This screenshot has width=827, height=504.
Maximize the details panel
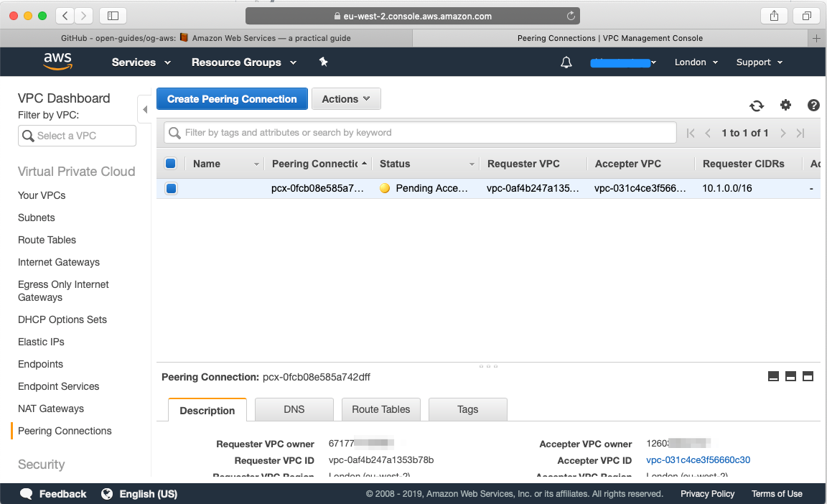[808, 376]
